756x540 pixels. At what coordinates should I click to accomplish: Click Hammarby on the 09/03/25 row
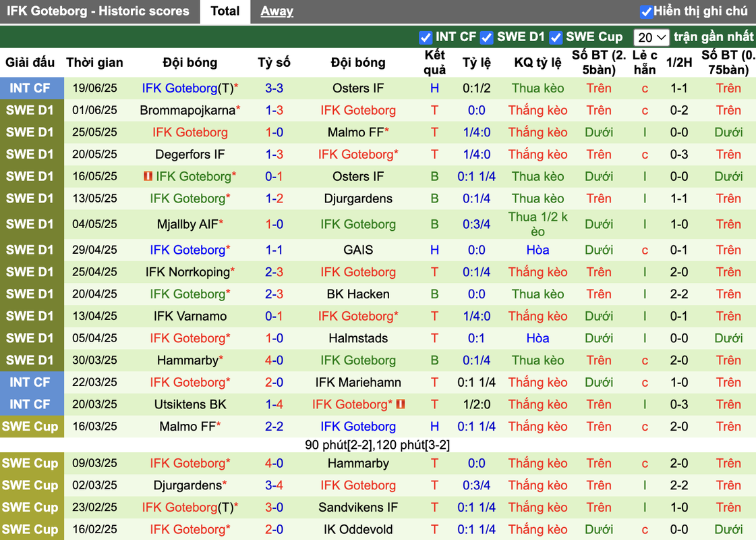click(x=358, y=464)
